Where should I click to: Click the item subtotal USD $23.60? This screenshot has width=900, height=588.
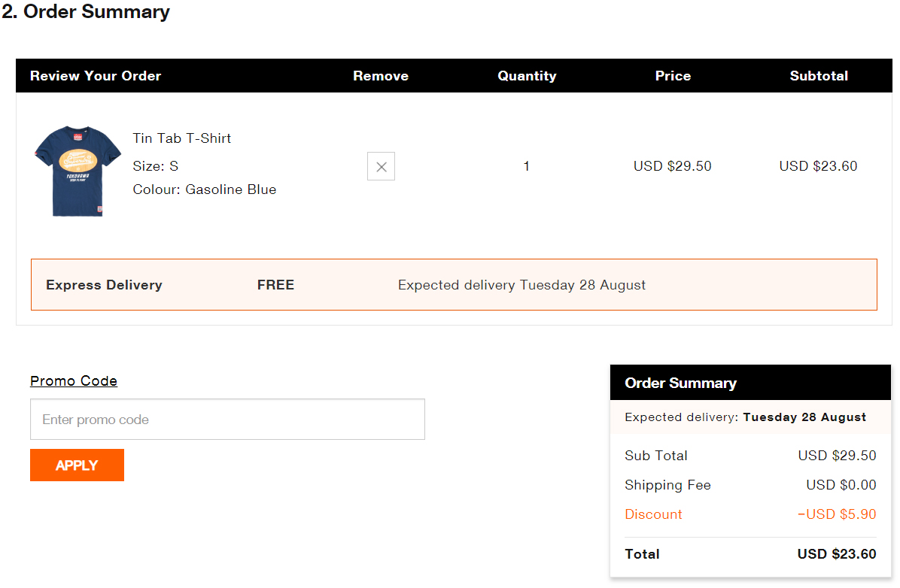(x=819, y=166)
